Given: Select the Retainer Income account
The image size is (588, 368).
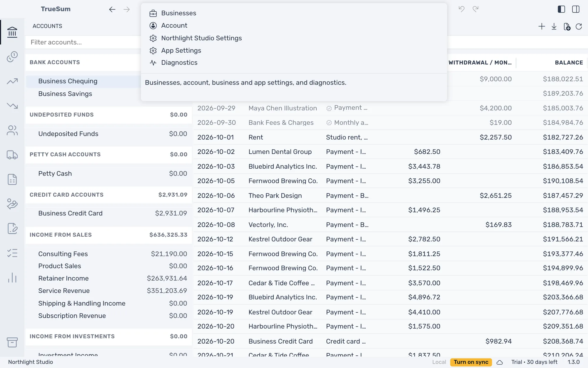Looking at the screenshot, I should pos(108,278).
